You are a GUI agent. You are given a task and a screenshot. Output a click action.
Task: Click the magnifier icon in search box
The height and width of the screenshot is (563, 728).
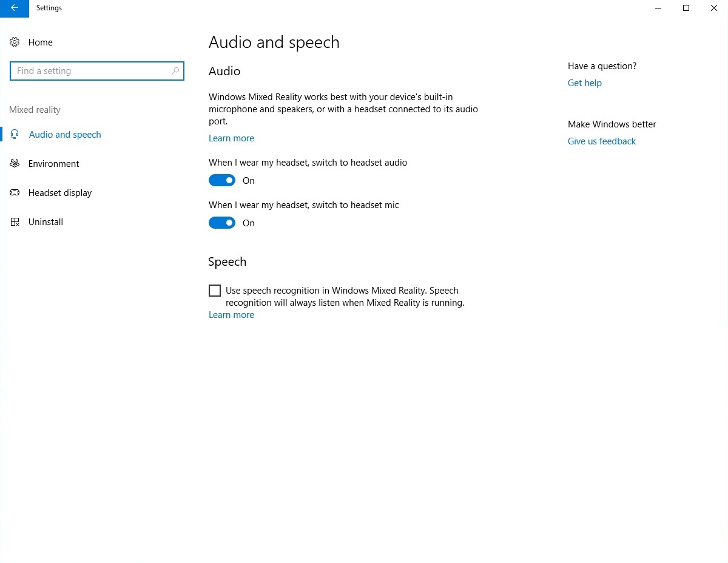click(175, 71)
